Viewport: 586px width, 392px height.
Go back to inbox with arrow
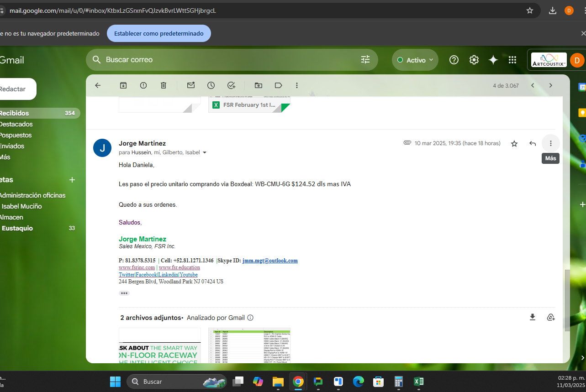(97, 85)
